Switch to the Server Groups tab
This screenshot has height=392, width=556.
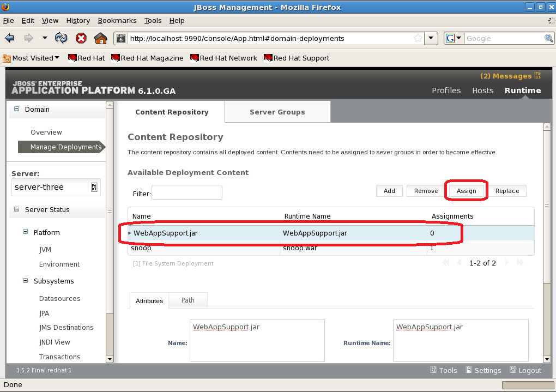(277, 112)
